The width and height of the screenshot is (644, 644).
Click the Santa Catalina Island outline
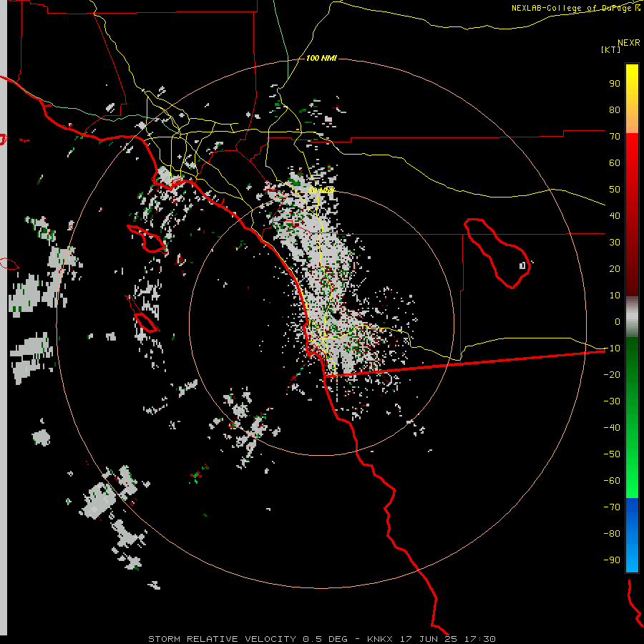[147, 239]
